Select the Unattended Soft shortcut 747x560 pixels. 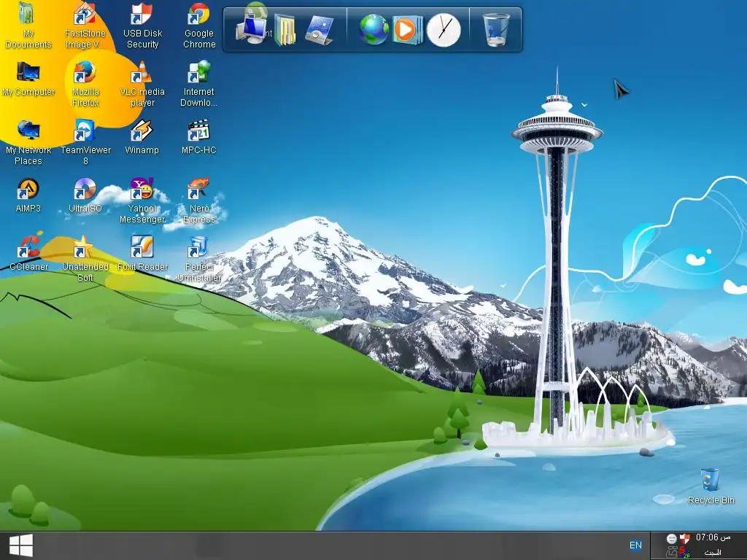(x=85, y=259)
